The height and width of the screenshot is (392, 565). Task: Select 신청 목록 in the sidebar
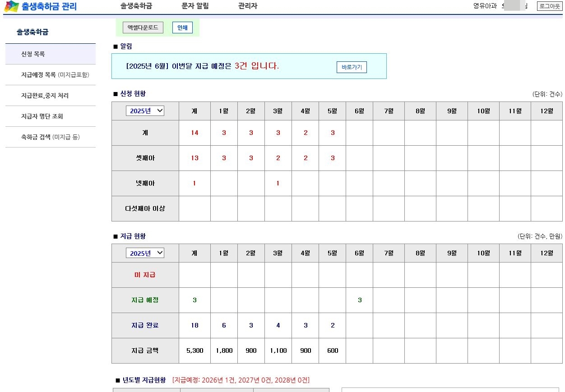tap(33, 54)
